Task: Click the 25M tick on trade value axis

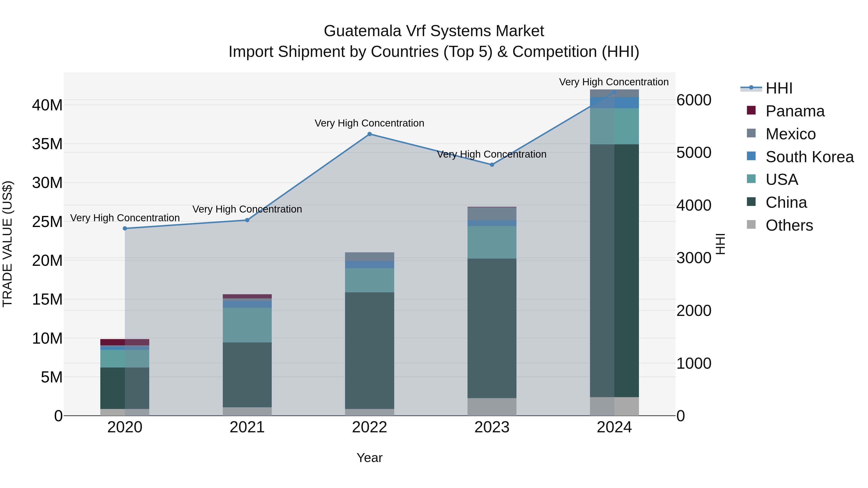Action: coord(47,222)
